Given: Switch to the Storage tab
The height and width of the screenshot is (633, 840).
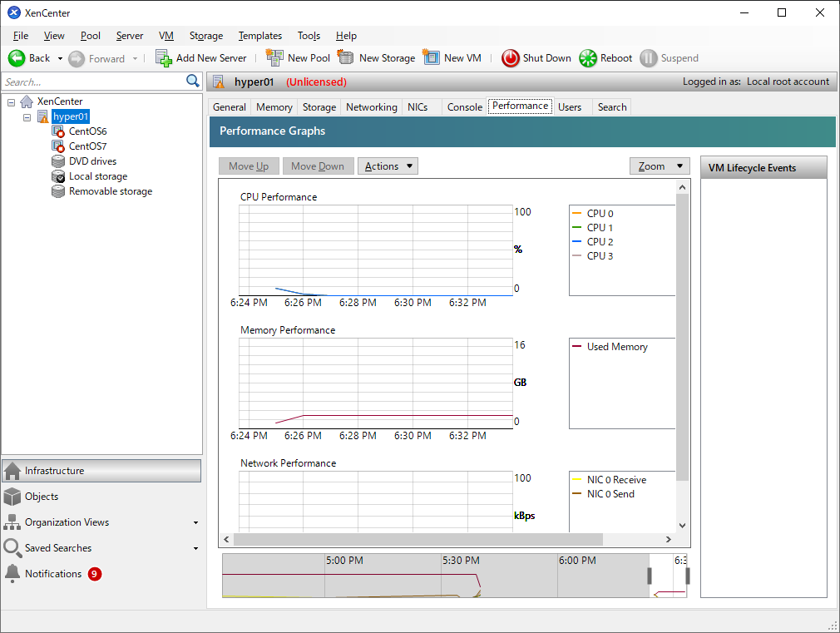Looking at the screenshot, I should tap(319, 107).
